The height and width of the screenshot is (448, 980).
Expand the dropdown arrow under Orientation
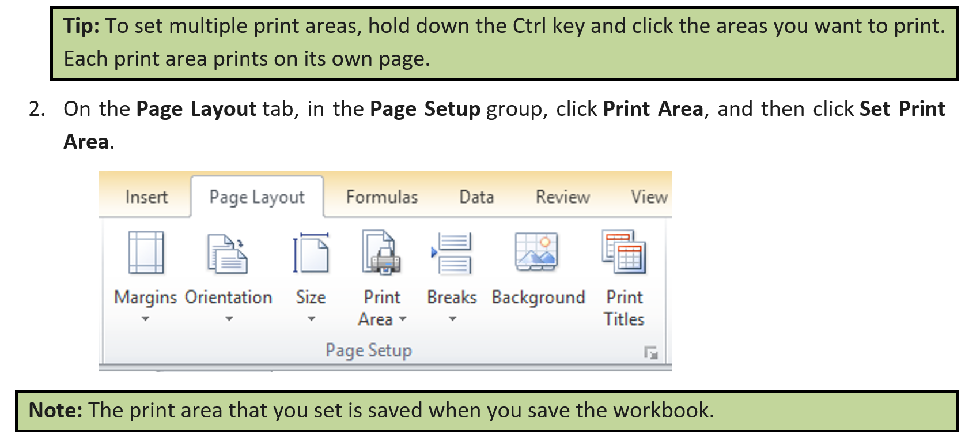click(x=229, y=319)
